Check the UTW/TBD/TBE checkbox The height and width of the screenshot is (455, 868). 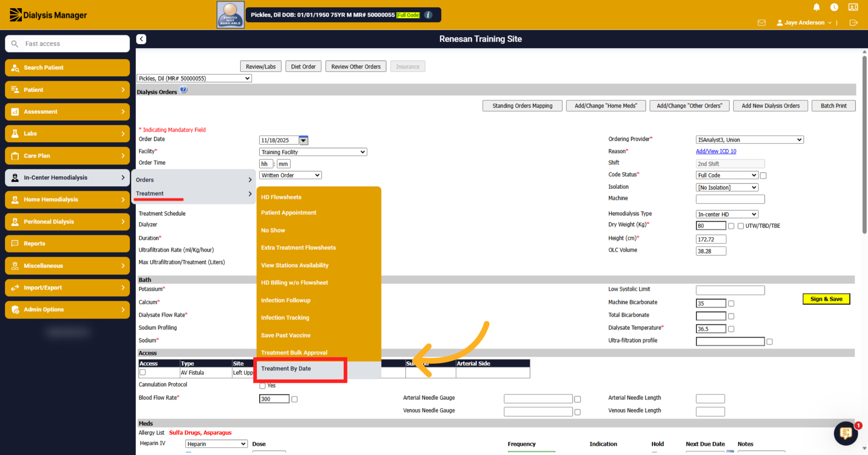[741, 226]
